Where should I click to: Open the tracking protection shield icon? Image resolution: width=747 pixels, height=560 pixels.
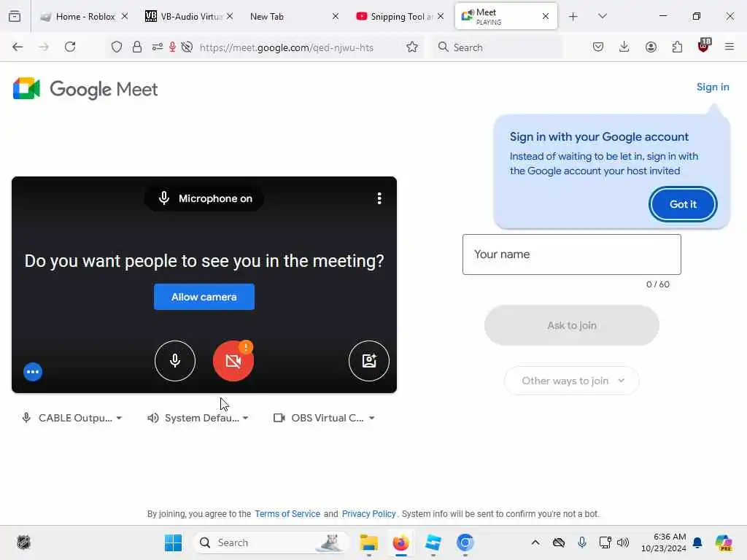tap(117, 47)
